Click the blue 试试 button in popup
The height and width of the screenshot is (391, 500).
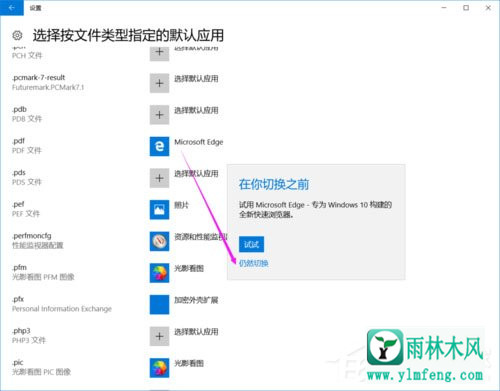251,244
